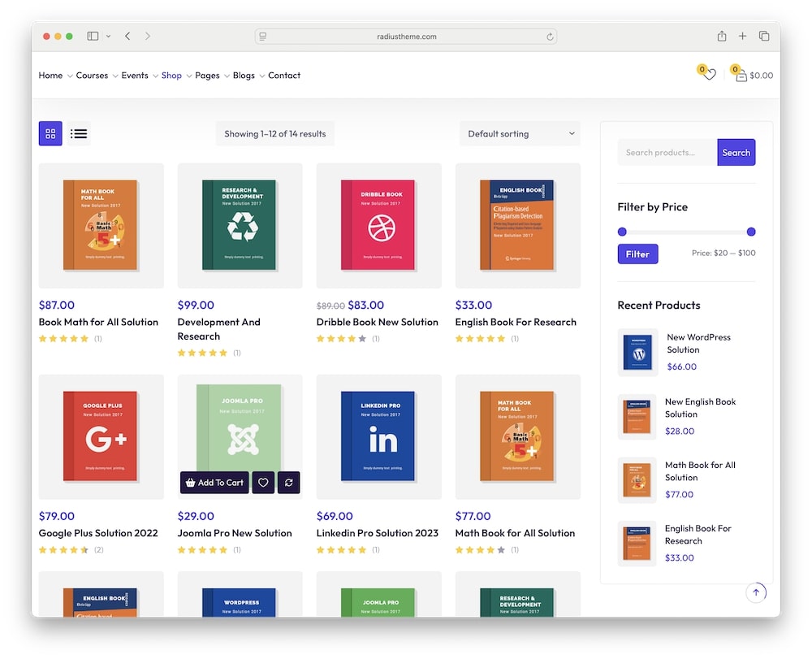Open the Events menu item
This screenshot has width=812, height=659.
pos(135,75)
